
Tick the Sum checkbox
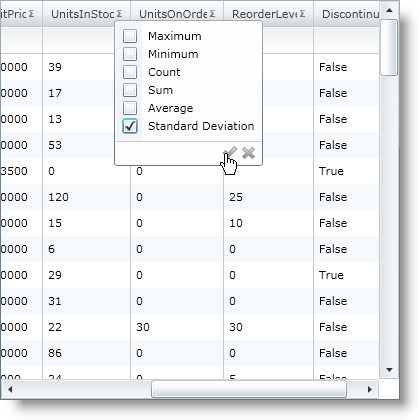coord(130,90)
